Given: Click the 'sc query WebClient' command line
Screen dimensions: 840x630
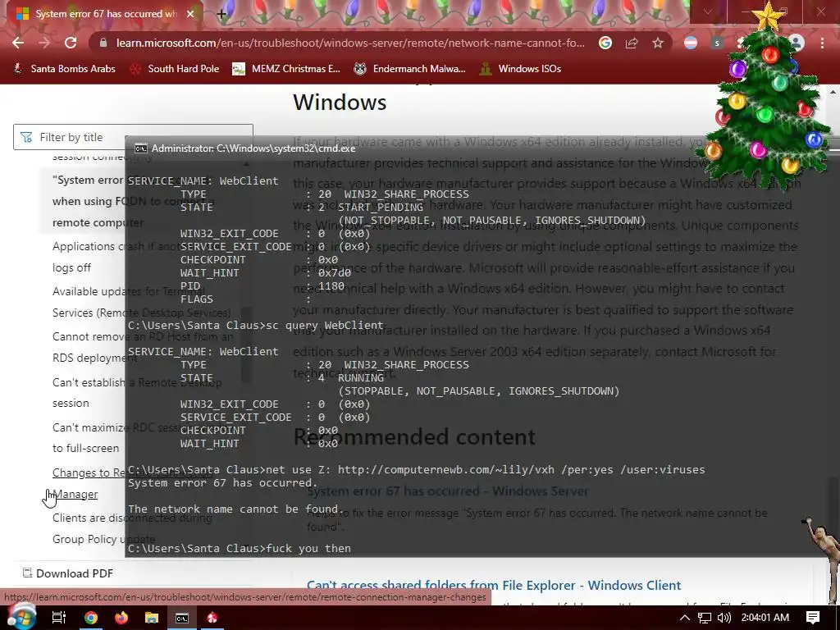Looking at the screenshot, I should point(256,325).
